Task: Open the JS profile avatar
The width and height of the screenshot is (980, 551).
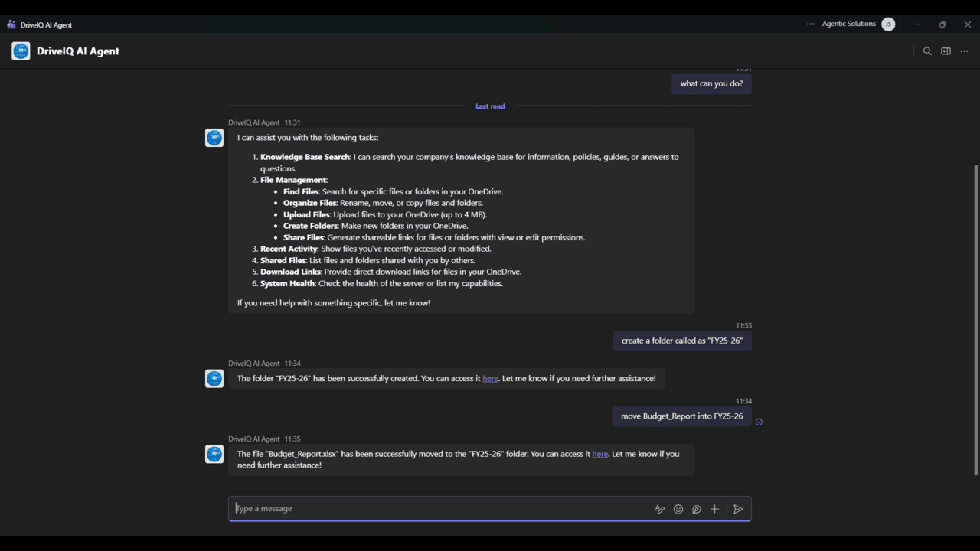Action: 888,24
